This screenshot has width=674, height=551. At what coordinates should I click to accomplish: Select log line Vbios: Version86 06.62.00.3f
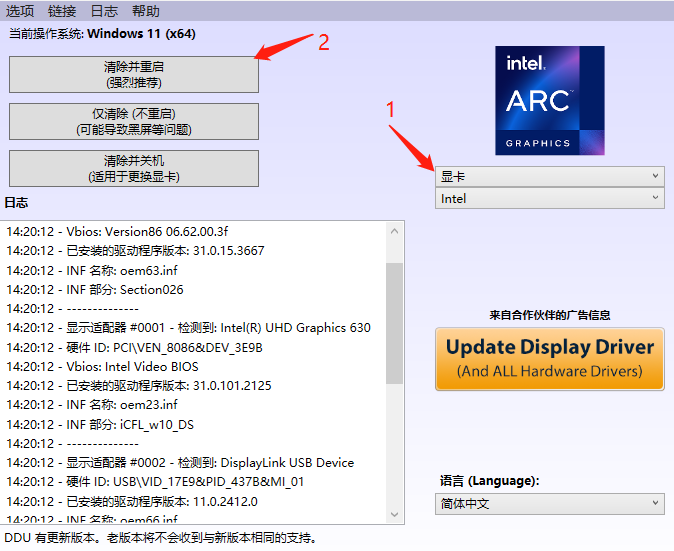click(117, 232)
